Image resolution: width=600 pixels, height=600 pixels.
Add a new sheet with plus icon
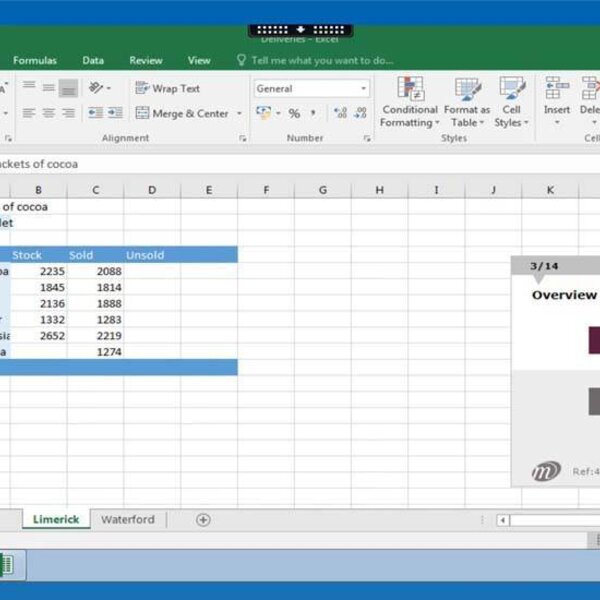tap(203, 520)
